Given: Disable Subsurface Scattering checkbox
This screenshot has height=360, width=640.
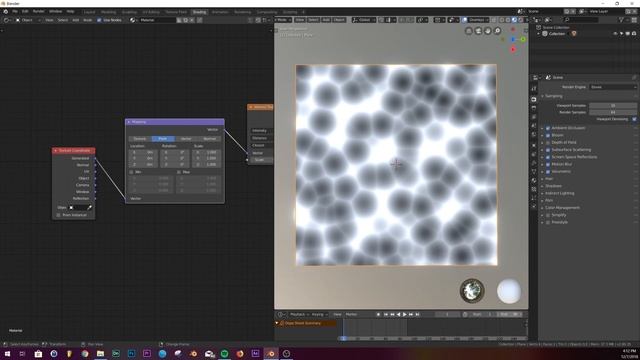Looking at the screenshot, I should click(548, 150).
